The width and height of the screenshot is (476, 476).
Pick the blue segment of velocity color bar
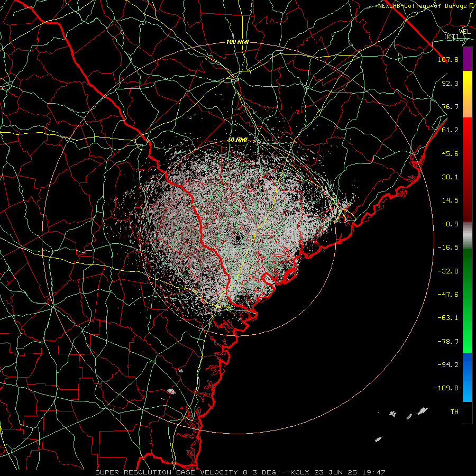(467, 377)
